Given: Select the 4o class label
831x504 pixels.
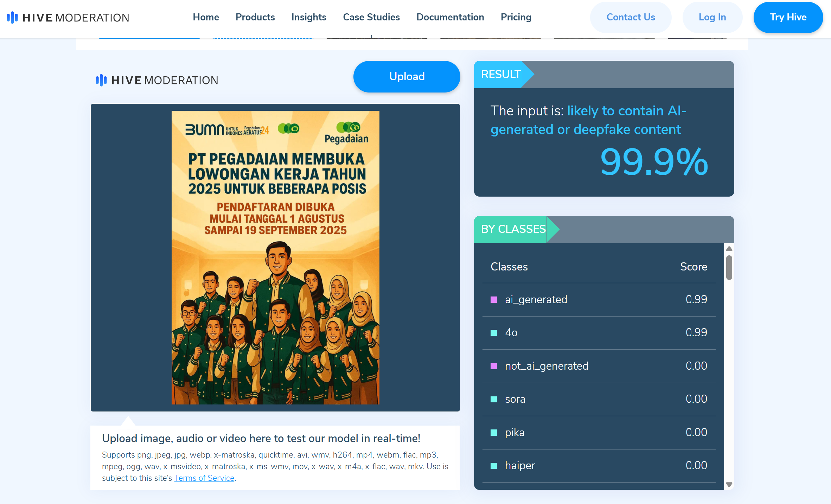Looking at the screenshot, I should click(511, 332).
